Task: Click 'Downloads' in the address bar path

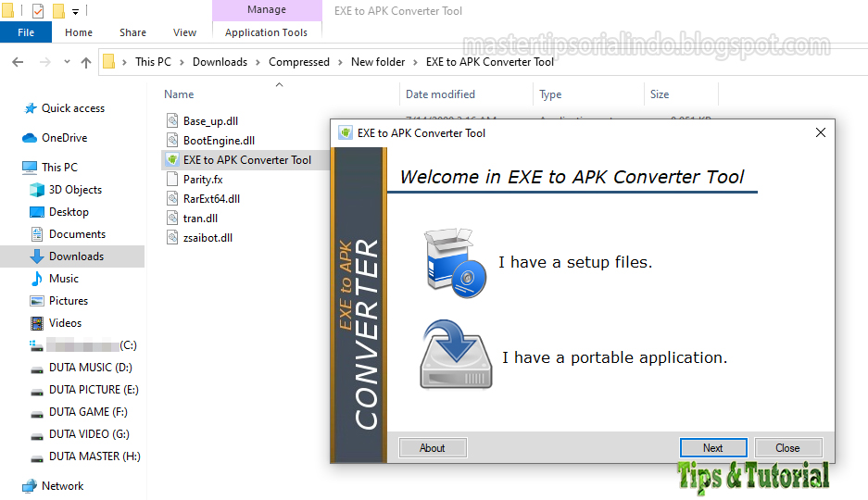Action: [x=220, y=62]
